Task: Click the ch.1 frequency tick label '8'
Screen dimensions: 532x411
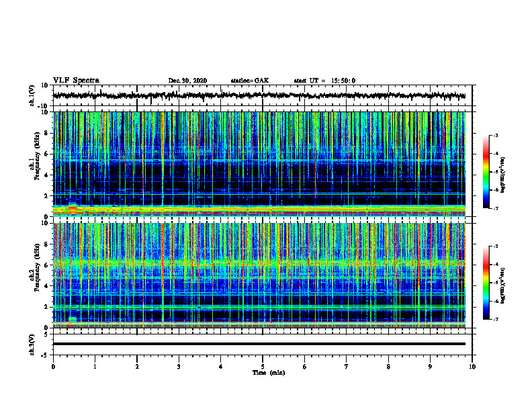Action: [x=47, y=133]
